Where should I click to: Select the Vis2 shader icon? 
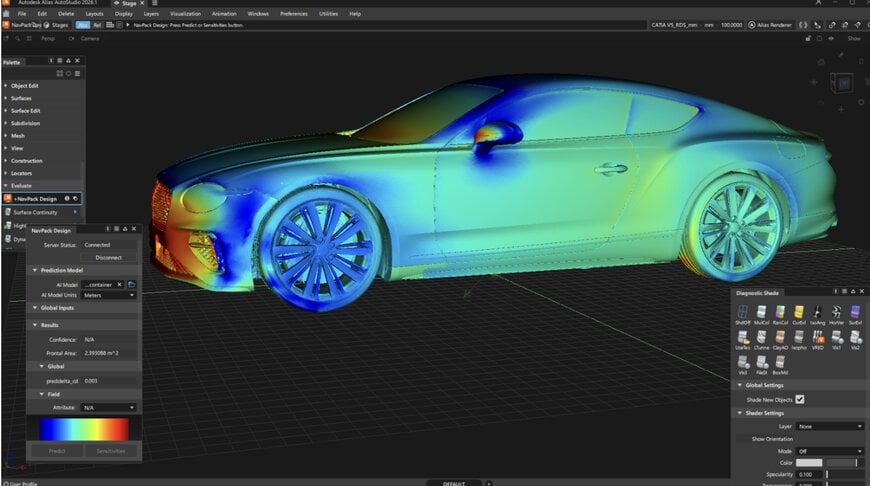(x=855, y=337)
